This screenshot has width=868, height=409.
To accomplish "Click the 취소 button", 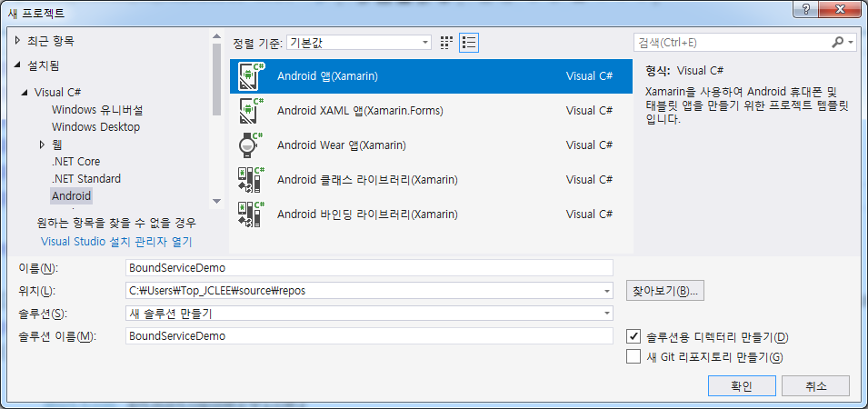I will (816, 385).
